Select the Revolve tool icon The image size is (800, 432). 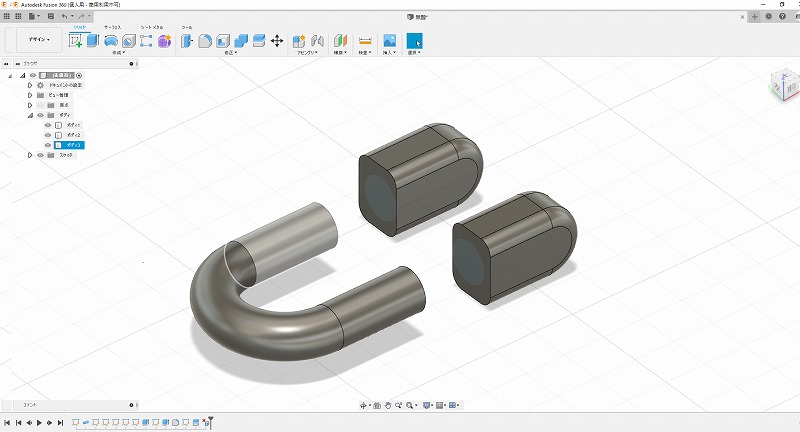(x=110, y=41)
